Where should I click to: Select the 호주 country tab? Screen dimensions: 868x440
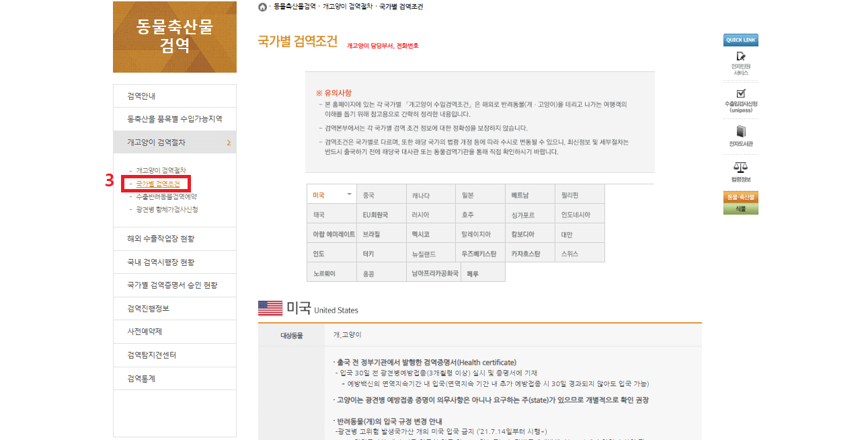(x=480, y=215)
